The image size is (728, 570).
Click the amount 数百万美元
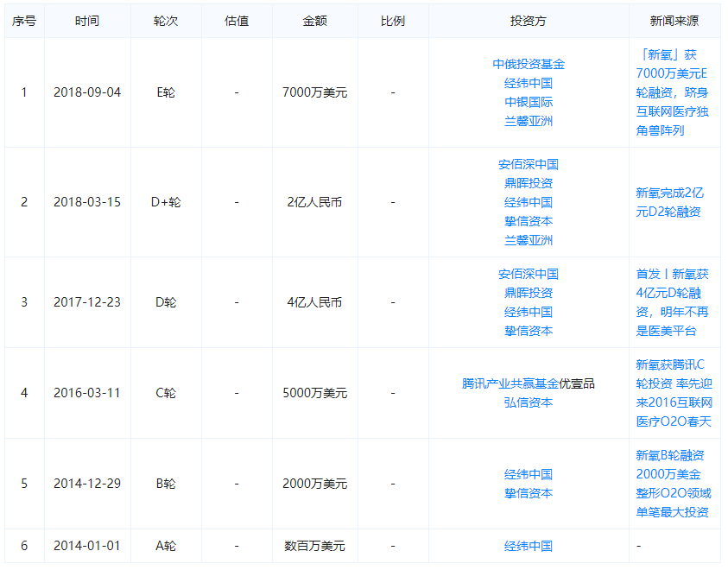tap(315, 546)
